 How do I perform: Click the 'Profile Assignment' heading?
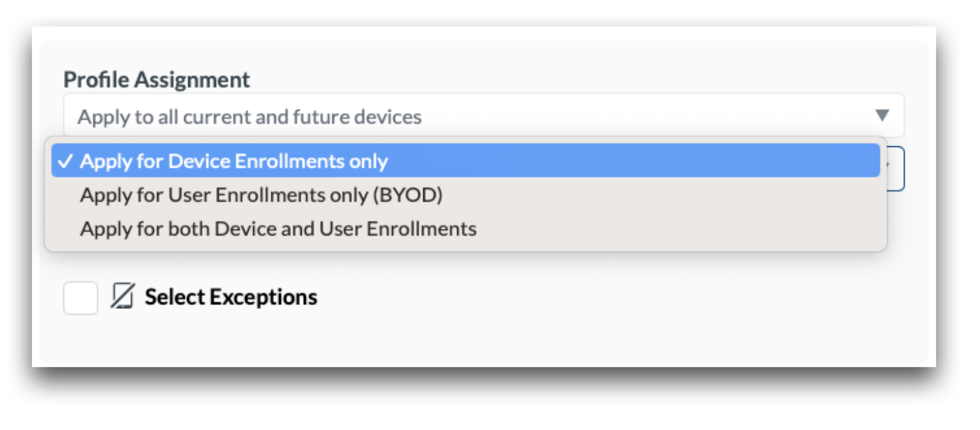click(157, 80)
